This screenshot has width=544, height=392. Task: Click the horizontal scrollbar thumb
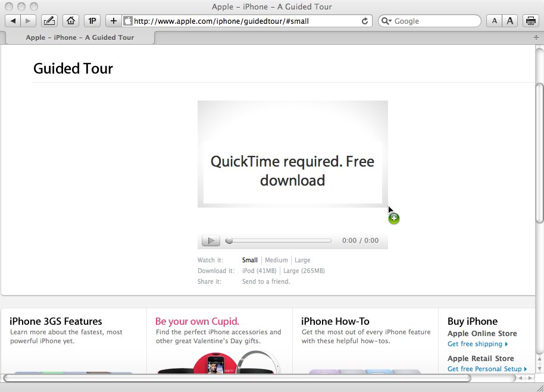point(237,378)
